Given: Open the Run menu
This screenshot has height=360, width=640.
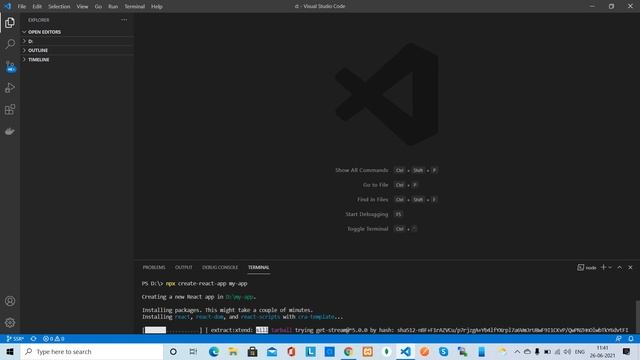Looking at the screenshot, I should [113, 7].
